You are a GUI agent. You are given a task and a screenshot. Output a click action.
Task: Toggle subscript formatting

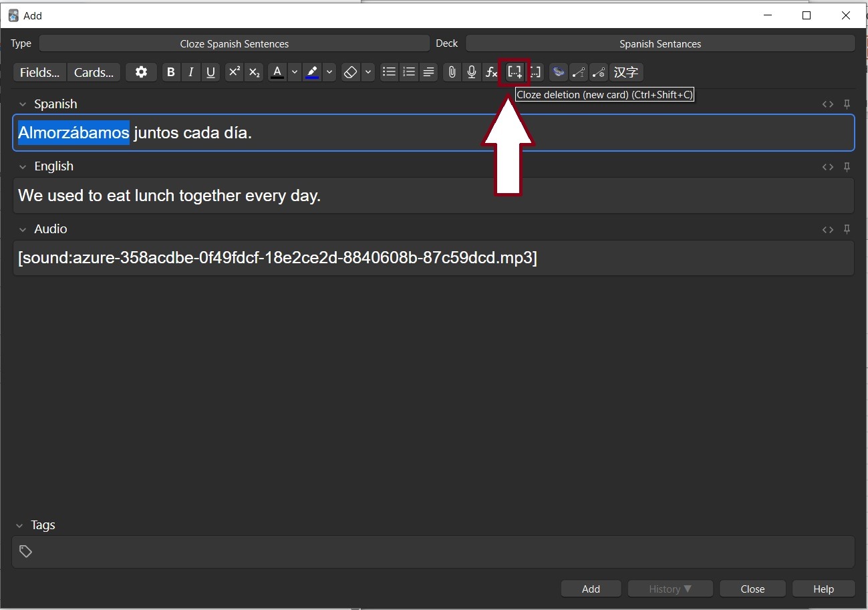pyautogui.click(x=254, y=72)
